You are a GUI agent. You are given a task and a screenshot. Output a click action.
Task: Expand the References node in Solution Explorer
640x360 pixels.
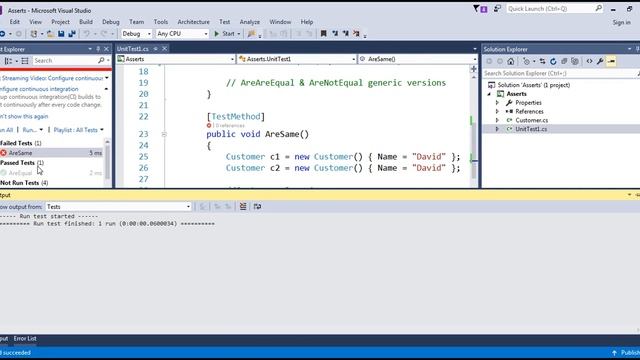click(497, 111)
